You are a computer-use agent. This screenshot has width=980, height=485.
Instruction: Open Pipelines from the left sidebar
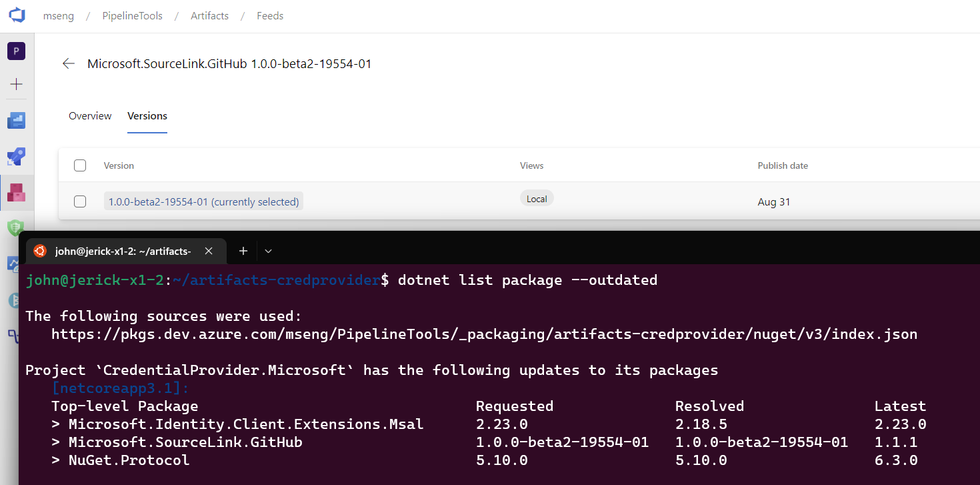pos(16,157)
